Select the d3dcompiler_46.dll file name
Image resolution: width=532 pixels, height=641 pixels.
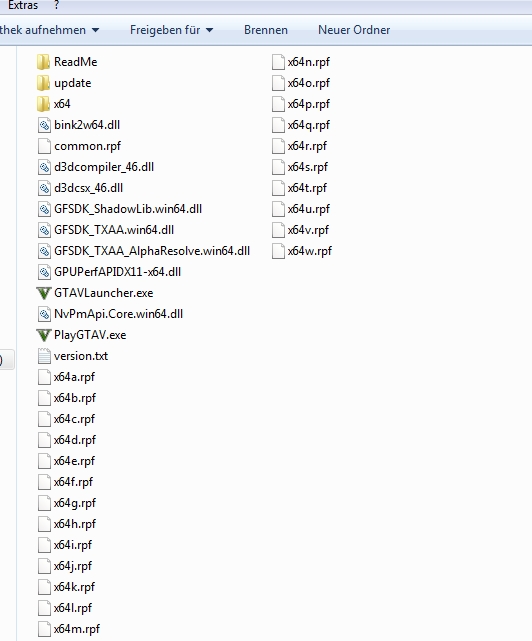pos(104,167)
